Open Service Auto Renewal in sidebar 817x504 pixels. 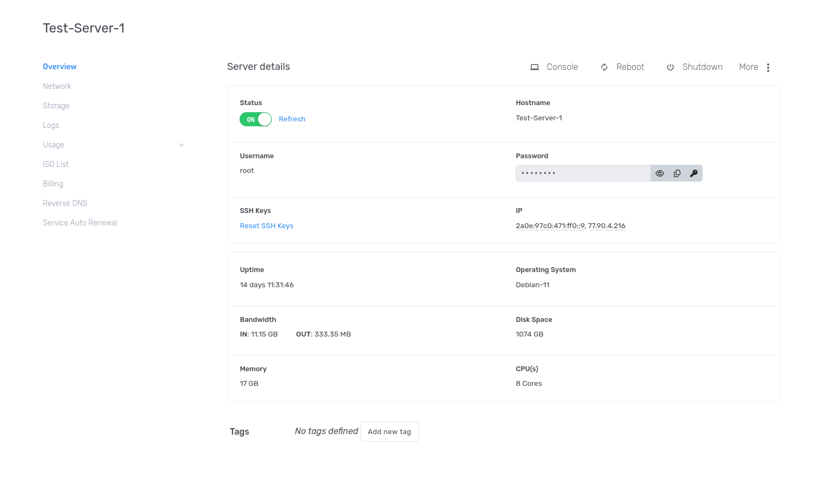tap(80, 223)
